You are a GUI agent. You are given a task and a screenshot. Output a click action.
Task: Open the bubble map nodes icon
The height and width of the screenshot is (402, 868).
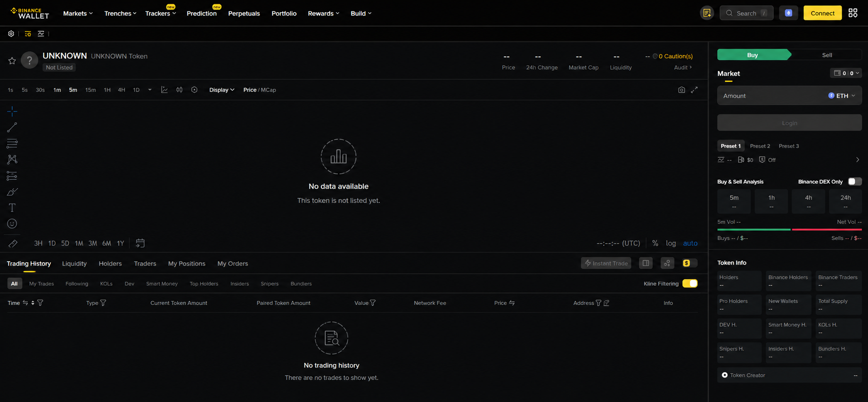pos(667,263)
